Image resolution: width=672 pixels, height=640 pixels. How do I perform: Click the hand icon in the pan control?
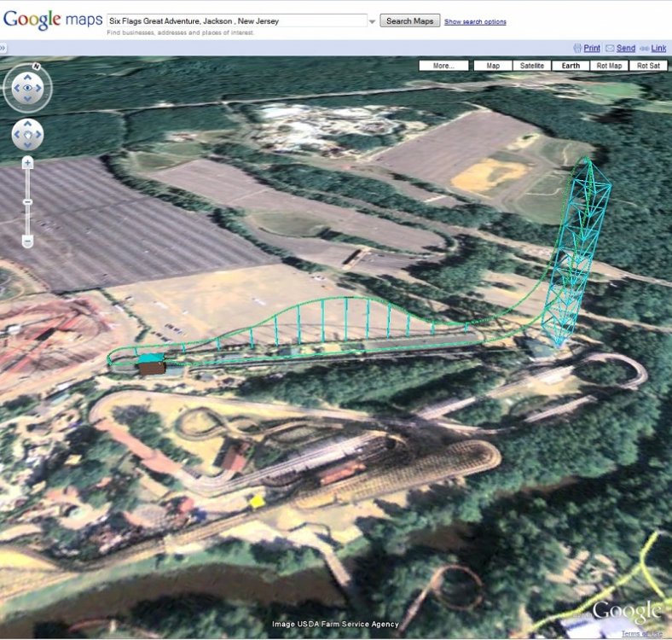27,134
